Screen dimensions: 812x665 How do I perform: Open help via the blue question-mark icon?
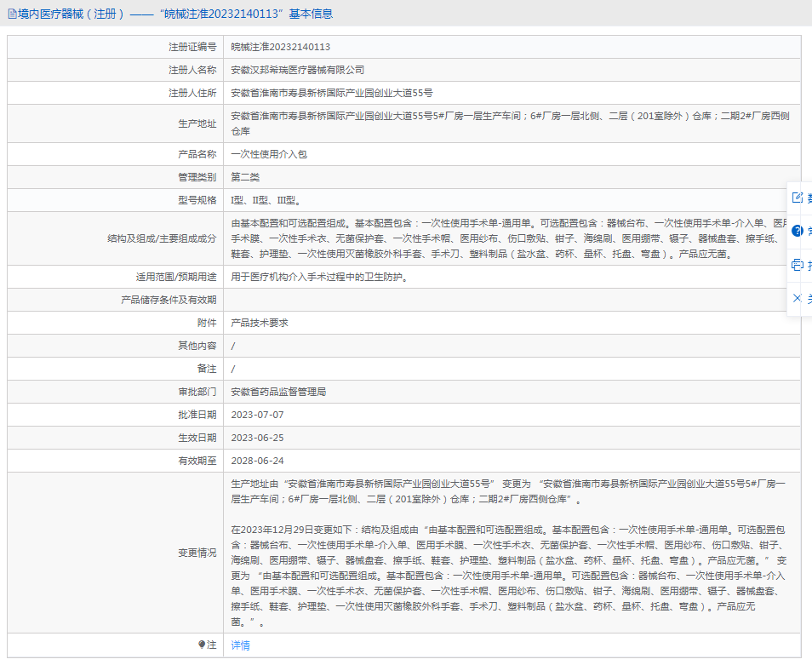(798, 231)
